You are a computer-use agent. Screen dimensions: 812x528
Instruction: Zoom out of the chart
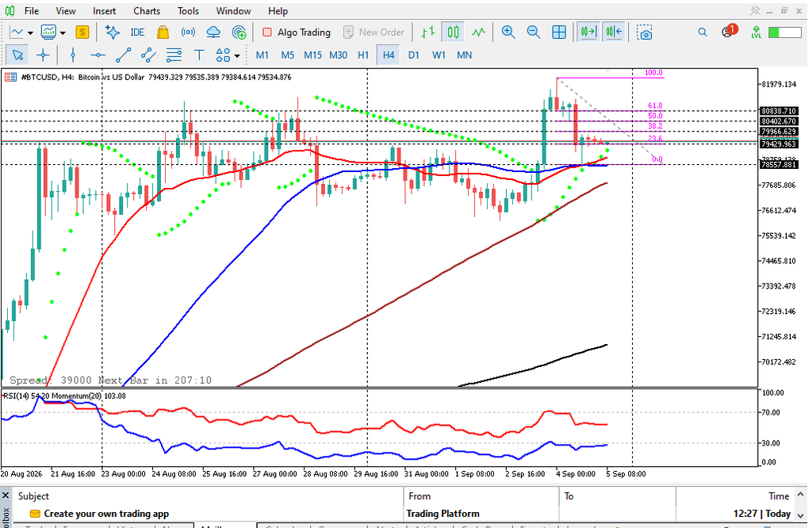534,32
